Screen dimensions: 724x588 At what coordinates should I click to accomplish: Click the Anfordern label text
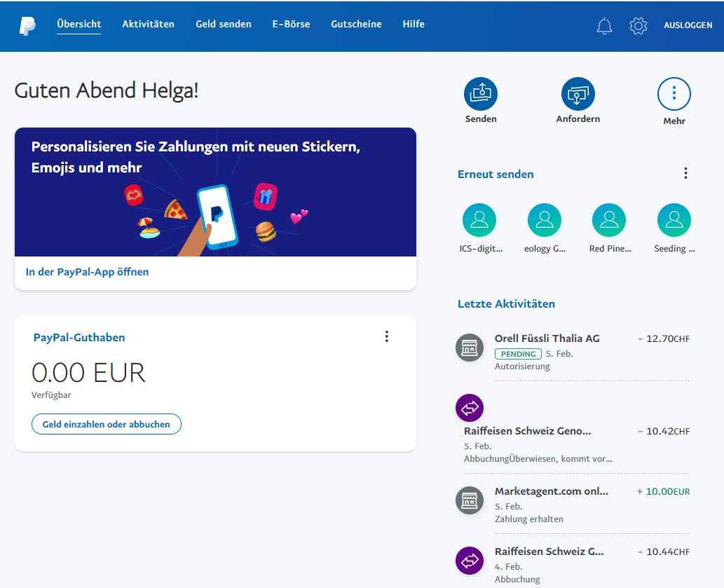coord(578,119)
